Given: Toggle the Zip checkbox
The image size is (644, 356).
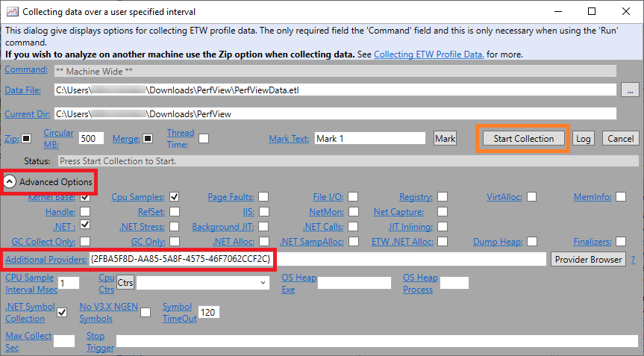Looking at the screenshot, I should tap(26, 138).
